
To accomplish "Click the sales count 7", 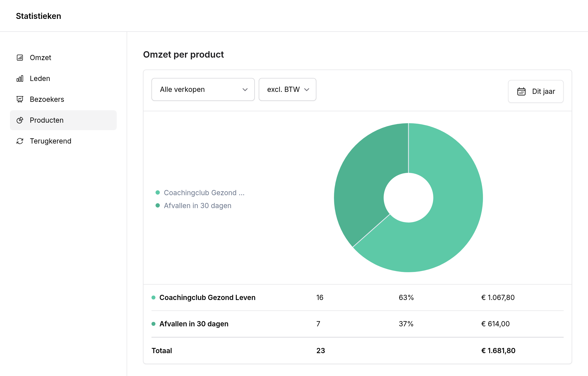I will (x=318, y=324).
